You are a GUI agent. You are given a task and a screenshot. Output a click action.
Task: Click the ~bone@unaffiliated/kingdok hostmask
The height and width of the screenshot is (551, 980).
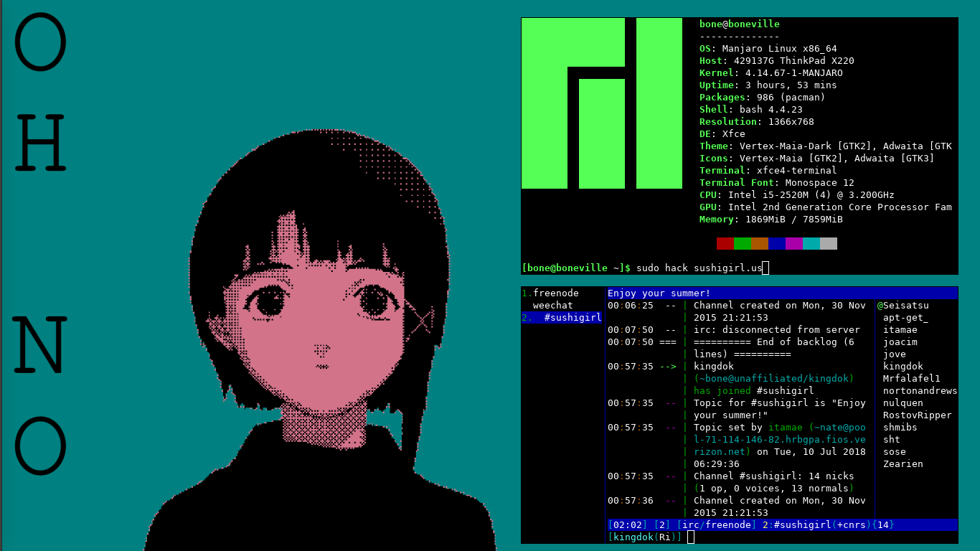(773, 378)
